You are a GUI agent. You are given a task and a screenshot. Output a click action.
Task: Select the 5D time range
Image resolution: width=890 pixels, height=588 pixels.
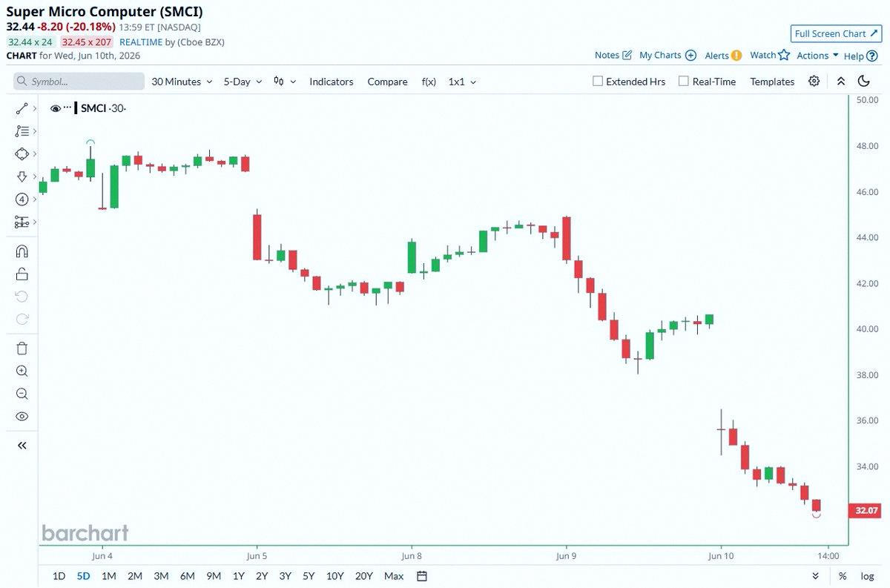pyautogui.click(x=83, y=576)
